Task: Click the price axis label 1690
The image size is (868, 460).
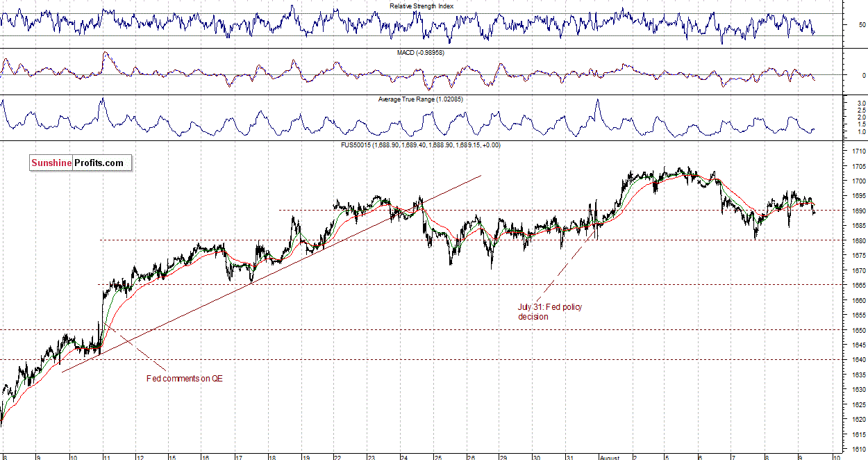Action: tap(859, 211)
